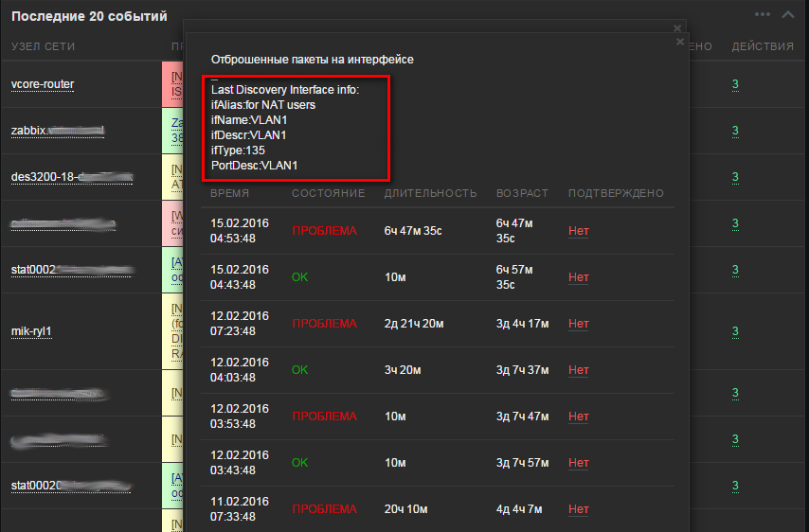Image resolution: width=809 pixels, height=532 pixels.
Task: Click OK status at 15.02.2016 04:43:48
Action: 299,277
